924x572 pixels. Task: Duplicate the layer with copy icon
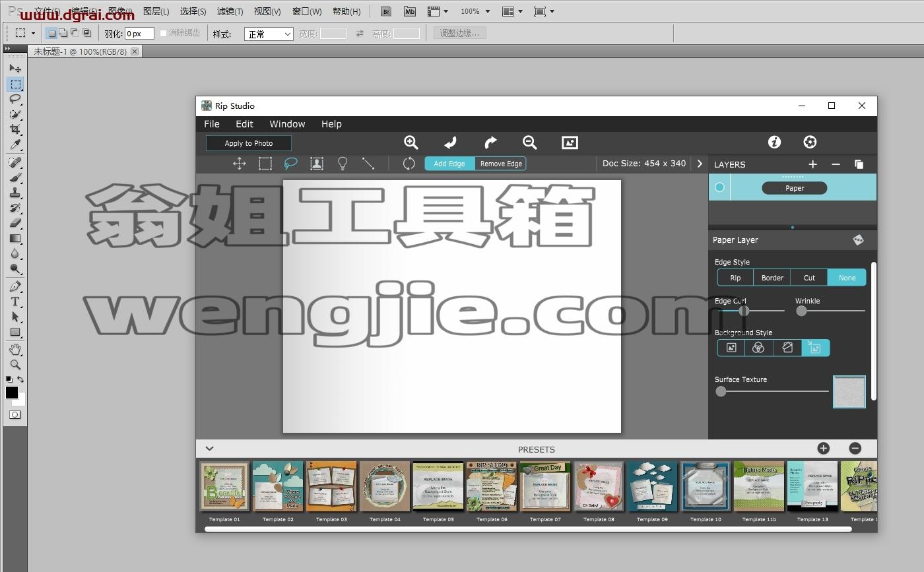[859, 164]
